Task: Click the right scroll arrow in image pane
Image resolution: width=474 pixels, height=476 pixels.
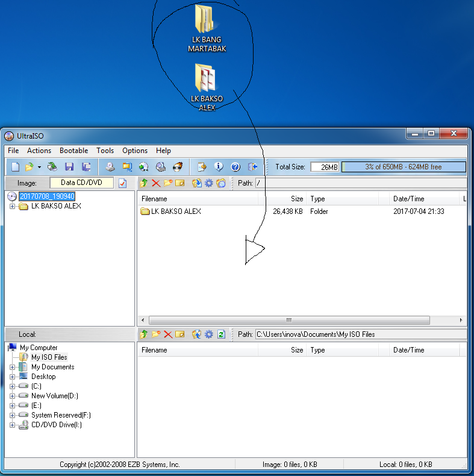Action: [x=461, y=320]
